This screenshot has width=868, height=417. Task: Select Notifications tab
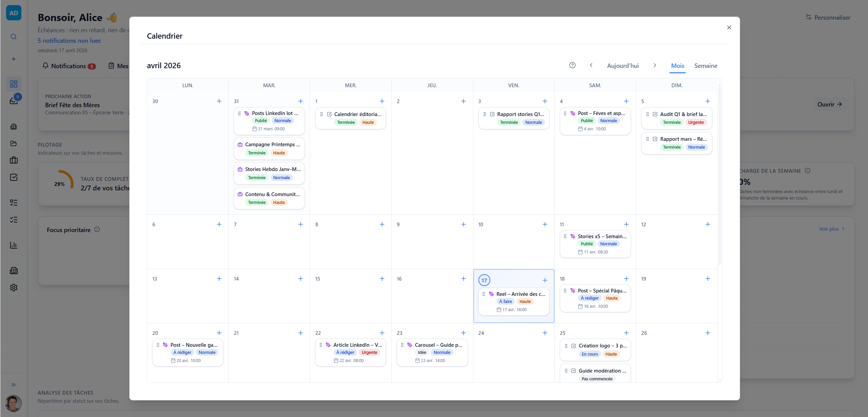(x=69, y=66)
